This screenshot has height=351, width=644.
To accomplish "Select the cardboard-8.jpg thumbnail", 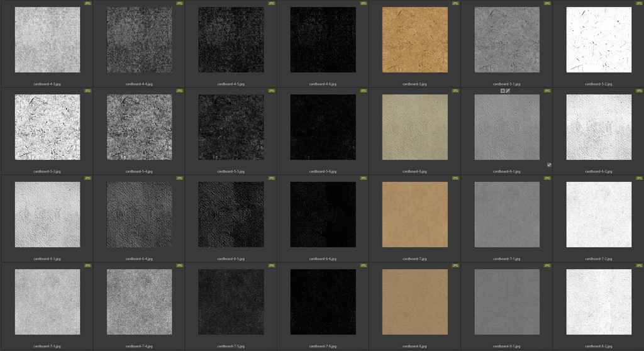I will [414, 302].
